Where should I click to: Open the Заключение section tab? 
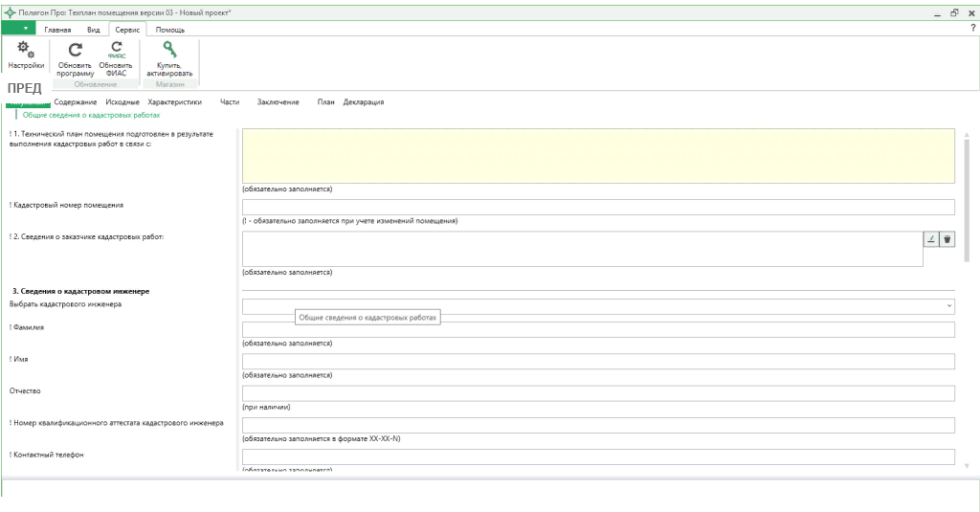click(278, 101)
